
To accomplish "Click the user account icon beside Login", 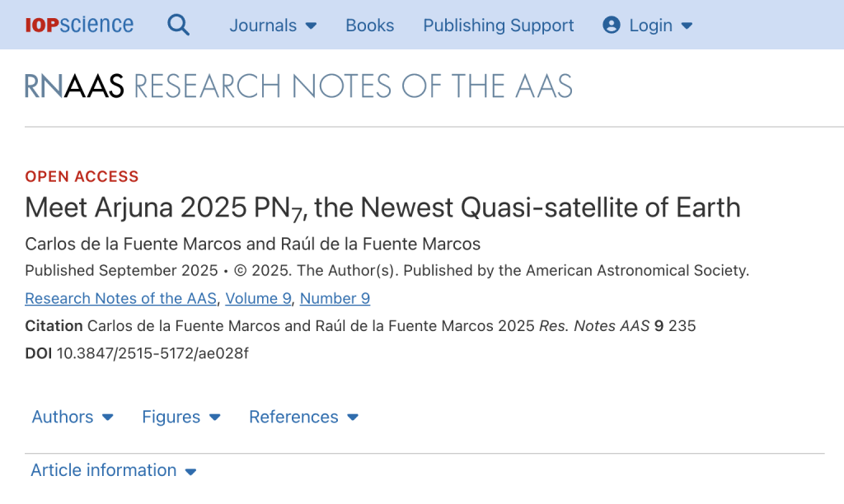I will pos(611,25).
